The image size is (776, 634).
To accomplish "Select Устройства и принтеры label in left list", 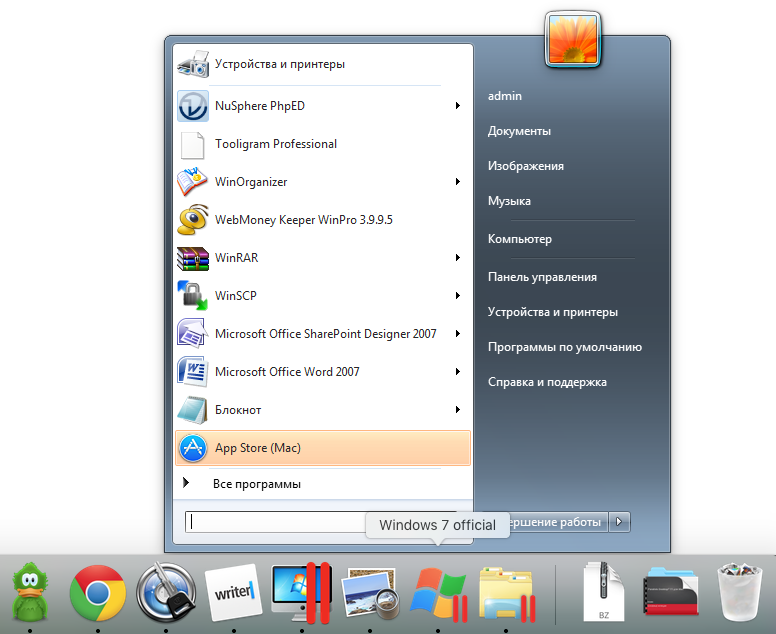I will [x=280, y=64].
